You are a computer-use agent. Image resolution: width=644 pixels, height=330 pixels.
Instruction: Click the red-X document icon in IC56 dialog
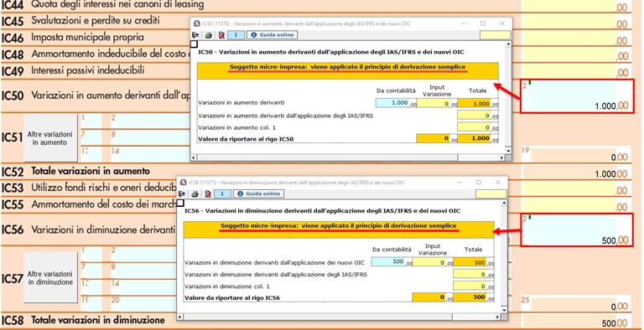pyautogui.click(x=208, y=193)
